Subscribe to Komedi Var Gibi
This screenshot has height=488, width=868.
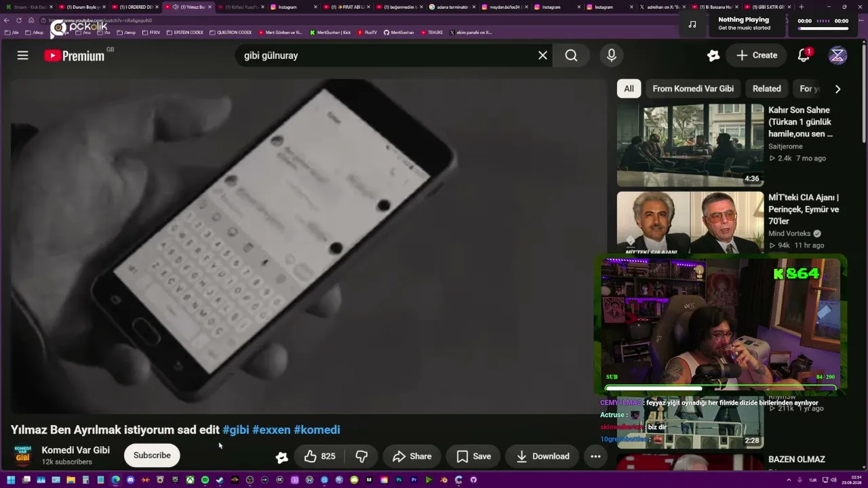152,455
